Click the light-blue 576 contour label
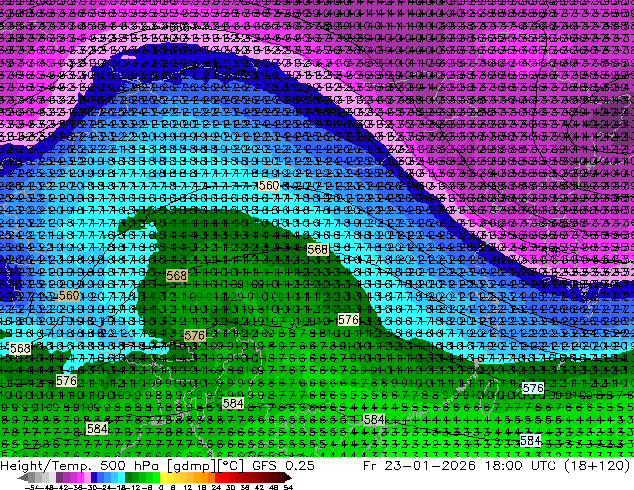 tap(533, 389)
